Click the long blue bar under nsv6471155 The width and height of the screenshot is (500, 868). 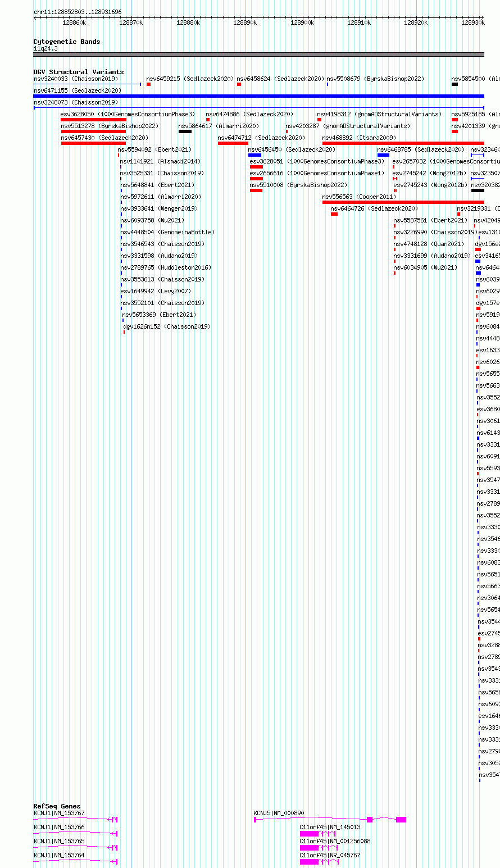259,96
